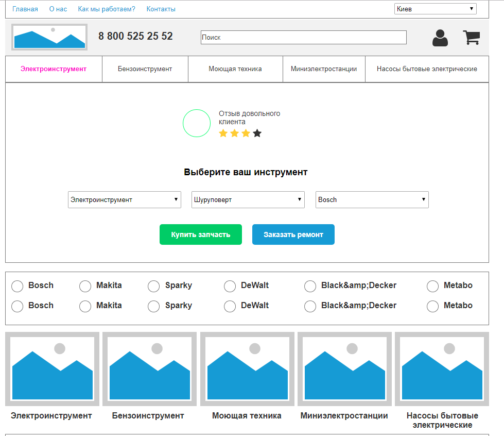504x436 pixels.
Task: Click image above Миниэлектростанции category caption
Action: point(344,369)
